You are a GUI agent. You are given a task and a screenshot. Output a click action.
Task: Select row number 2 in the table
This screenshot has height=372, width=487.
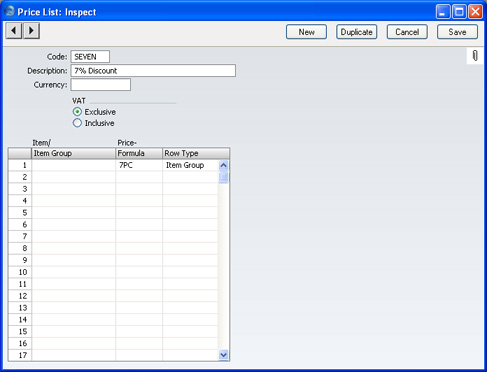click(x=20, y=177)
